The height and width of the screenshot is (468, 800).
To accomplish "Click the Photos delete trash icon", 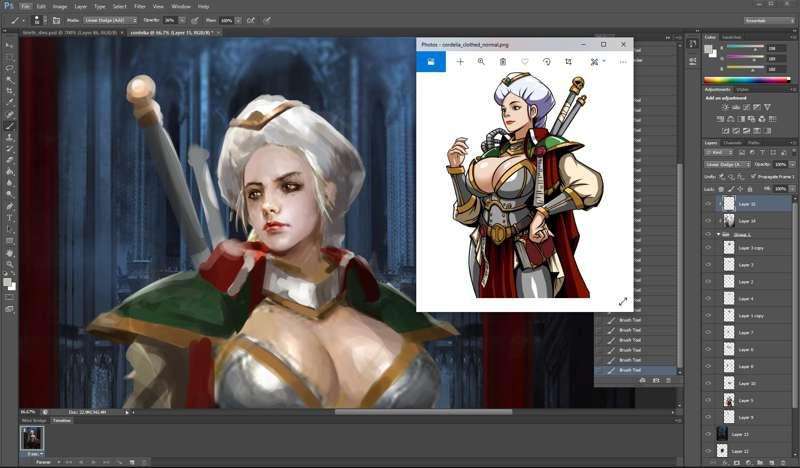I will tap(503, 61).
